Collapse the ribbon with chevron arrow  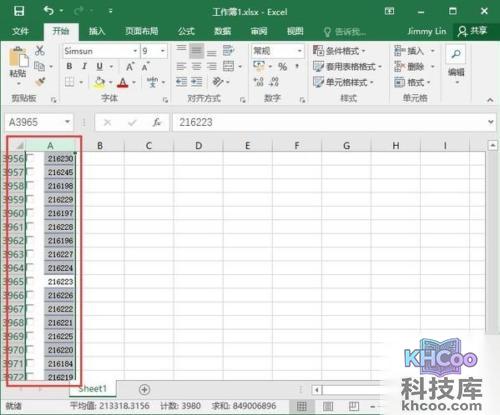tap(490, 100)
